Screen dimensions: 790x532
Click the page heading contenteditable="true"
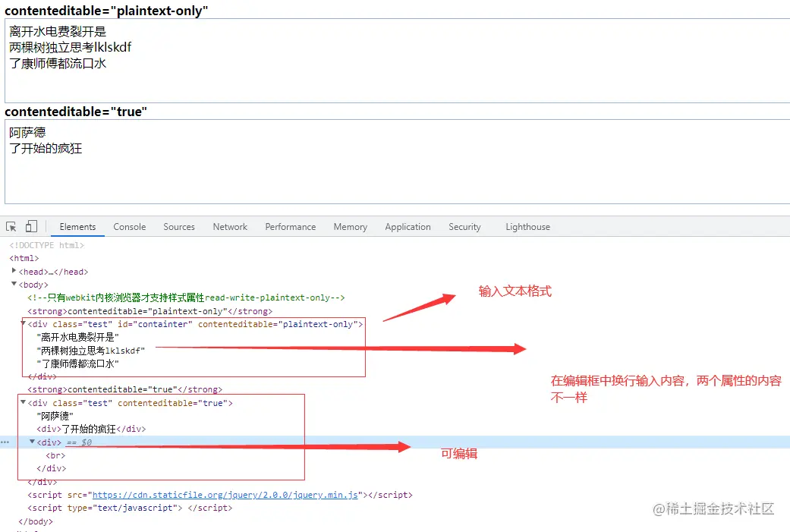76,112
